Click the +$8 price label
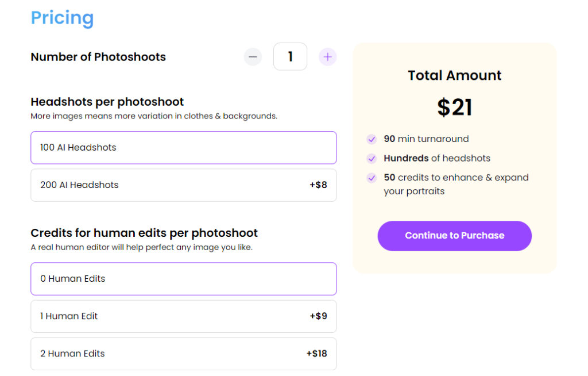Viewport: 588px width, 376px height. 318,185
